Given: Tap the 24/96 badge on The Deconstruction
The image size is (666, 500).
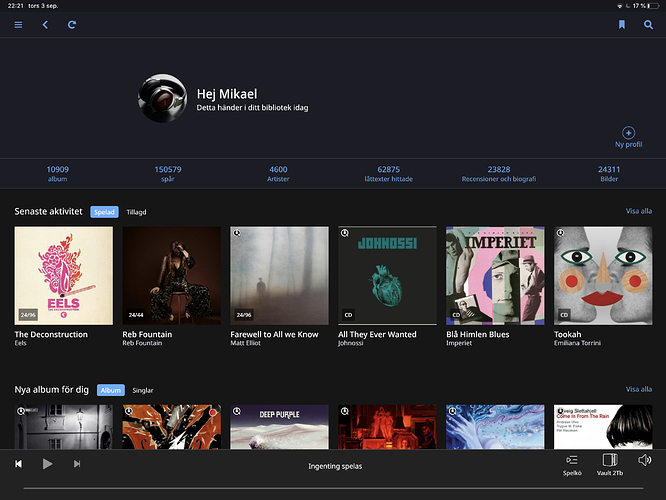Looking at the screenshot, I should (28, 315).
